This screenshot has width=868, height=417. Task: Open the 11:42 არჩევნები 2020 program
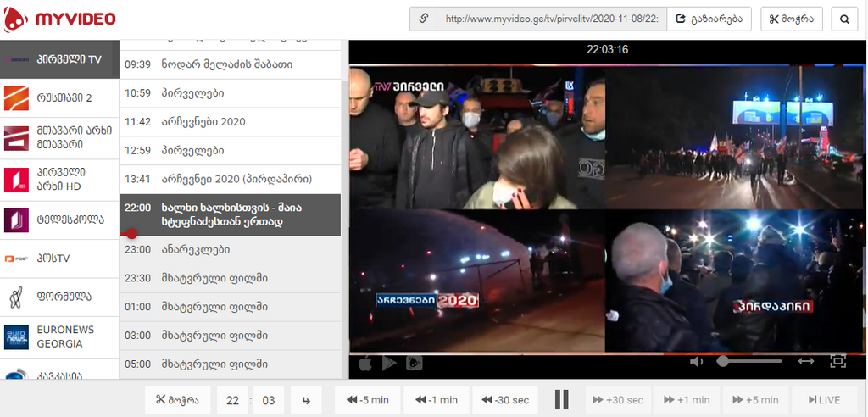(x=230, y=122)
